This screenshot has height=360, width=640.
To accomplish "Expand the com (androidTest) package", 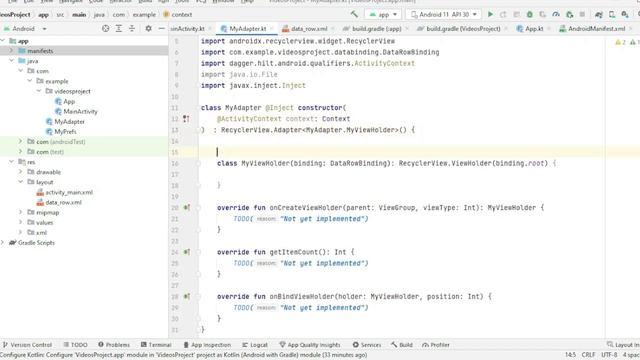I will (x=20, y=142).
